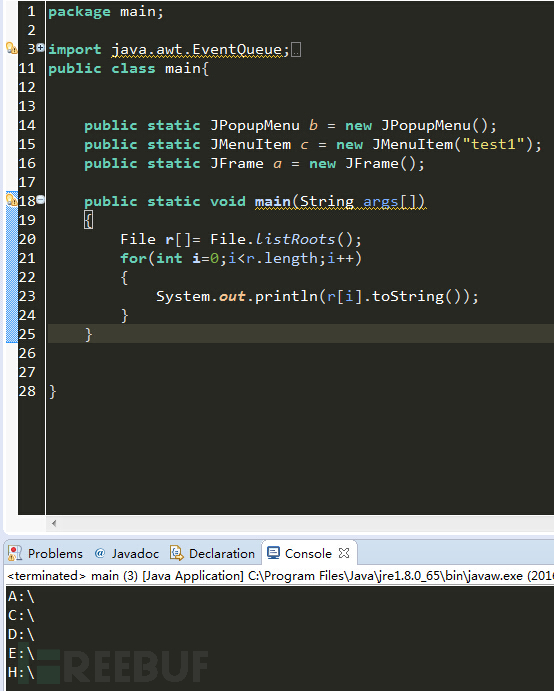554x691 pixels.
Task: Click variable 'a' on line 16
Action: pyautogui.click(x=277, y=164)
